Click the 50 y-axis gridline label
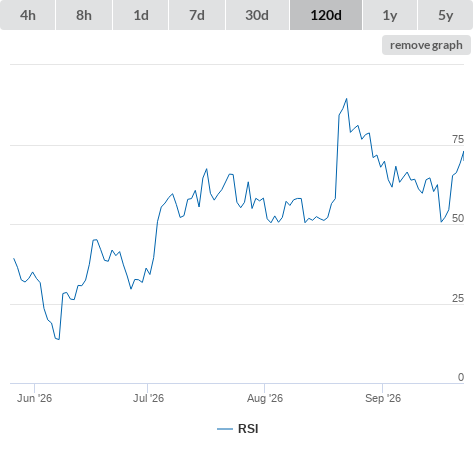The image size is (474, 455). click(458, 218)
